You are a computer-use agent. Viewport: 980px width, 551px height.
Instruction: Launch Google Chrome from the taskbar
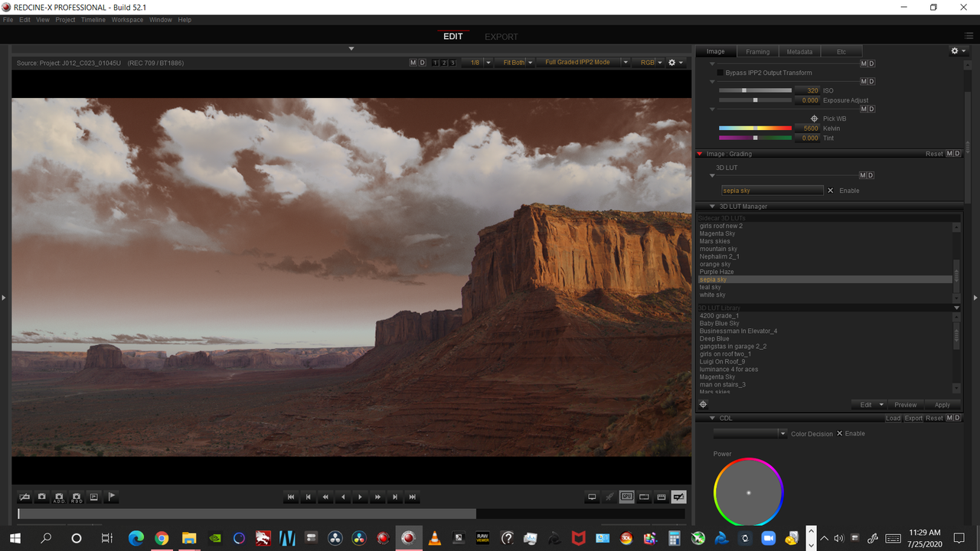pyautogui.click(x=162, y=538)
